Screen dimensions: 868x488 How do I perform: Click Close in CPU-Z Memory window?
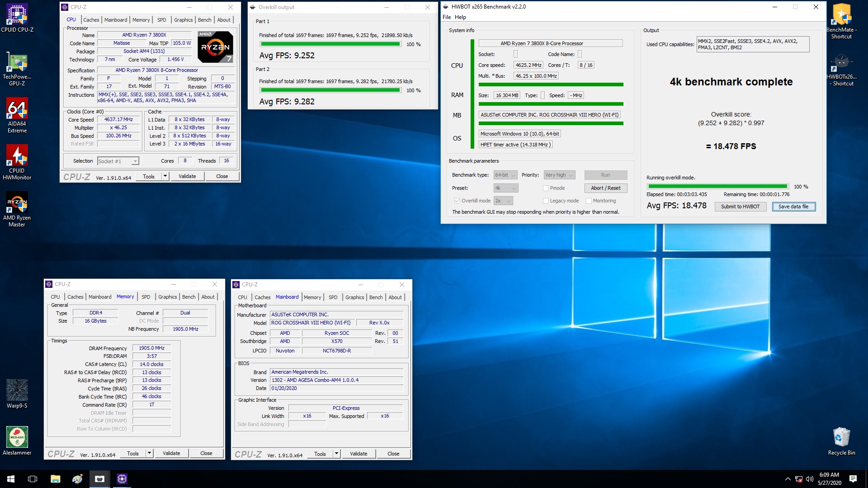coord(206,453)
